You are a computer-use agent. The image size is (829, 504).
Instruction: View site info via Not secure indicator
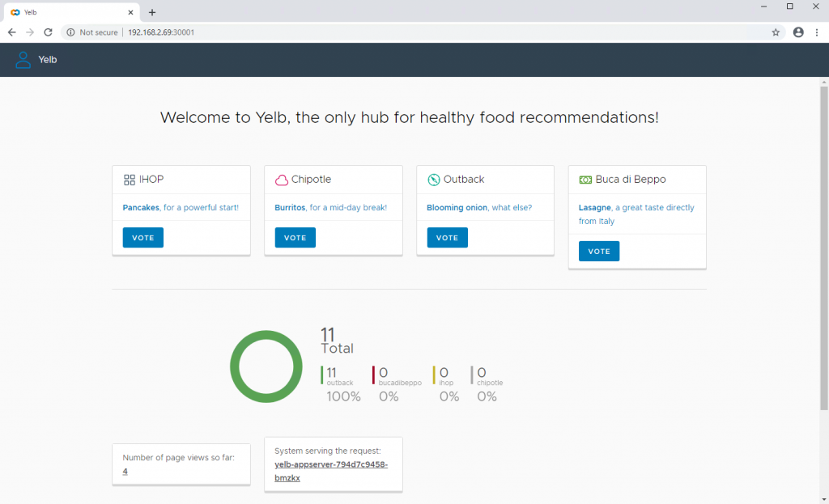pyautogui.click(x=92, y=32)
